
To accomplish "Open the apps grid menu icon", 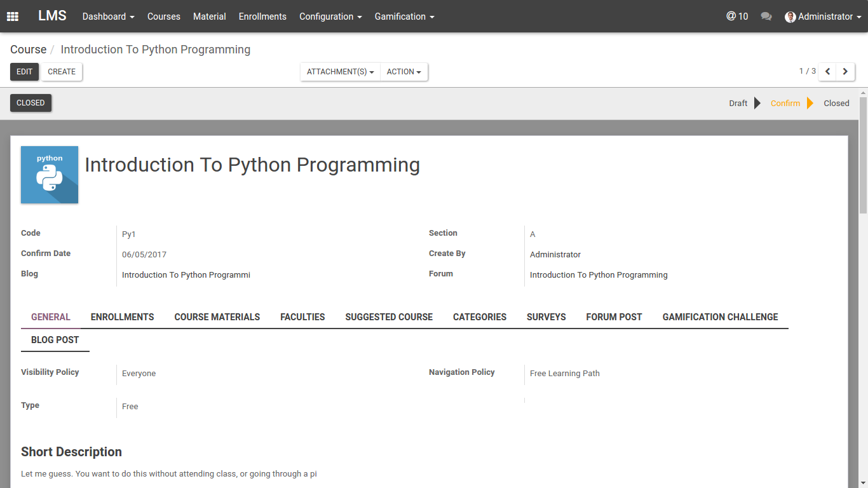I will click(13, 17).
